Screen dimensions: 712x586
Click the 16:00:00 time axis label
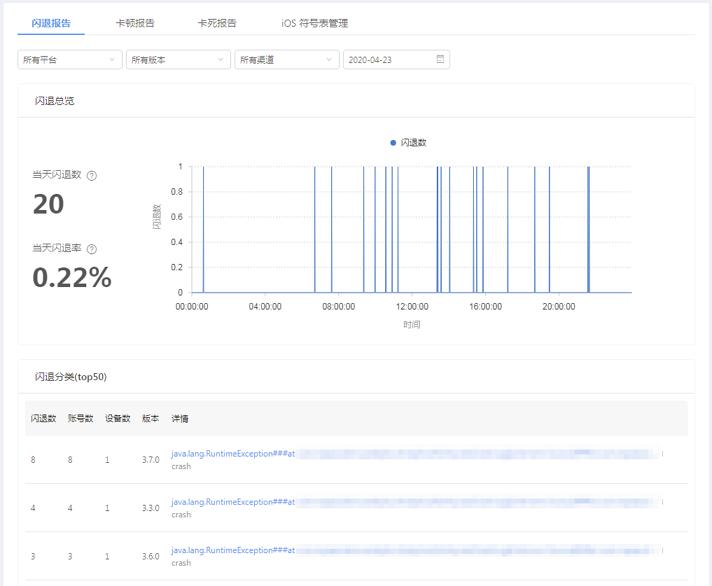click(485, 307)
